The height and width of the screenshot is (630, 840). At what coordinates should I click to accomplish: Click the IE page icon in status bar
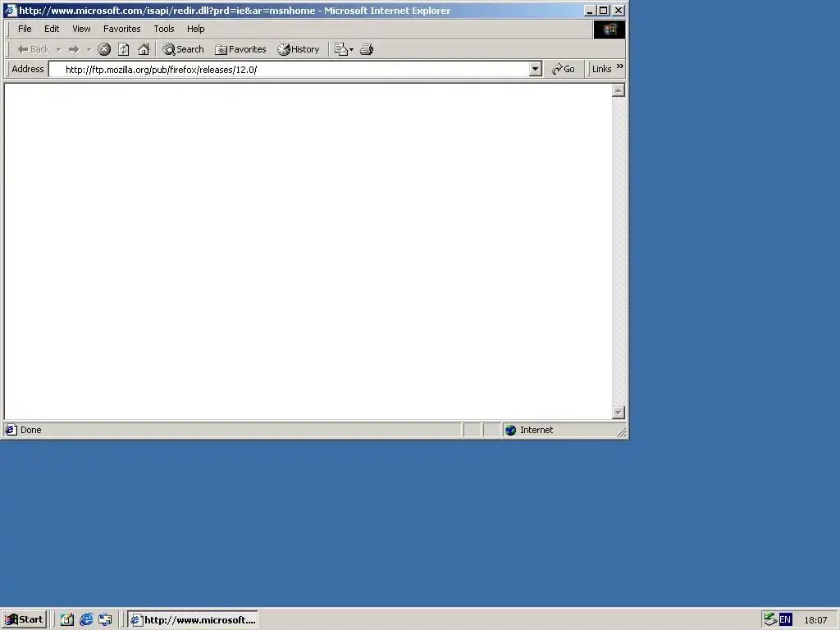[11, 430]
